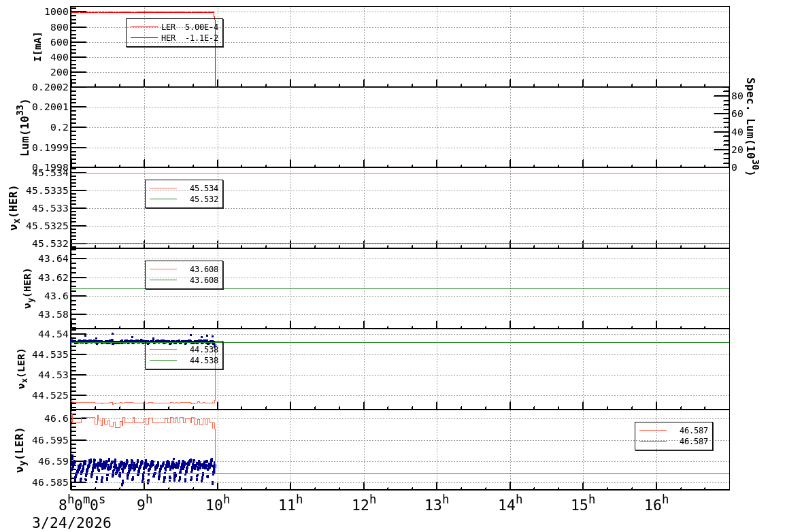Select the 9h time axis label
The height and width of the screenshot is (532, 785).
[x=144, y=504]
